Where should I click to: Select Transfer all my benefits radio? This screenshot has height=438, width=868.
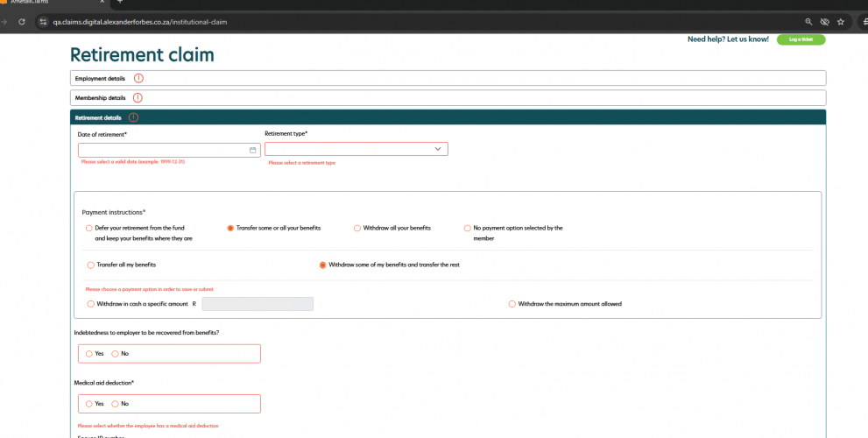click(91, 265)
